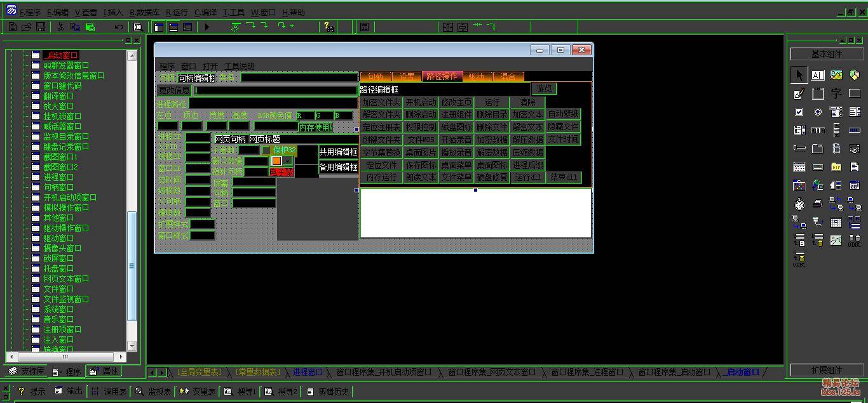Image resolution: width=868 pixels, height=403 pixels.
Task: Click the E-language application logo icon
Action: (x=11, y=10)
